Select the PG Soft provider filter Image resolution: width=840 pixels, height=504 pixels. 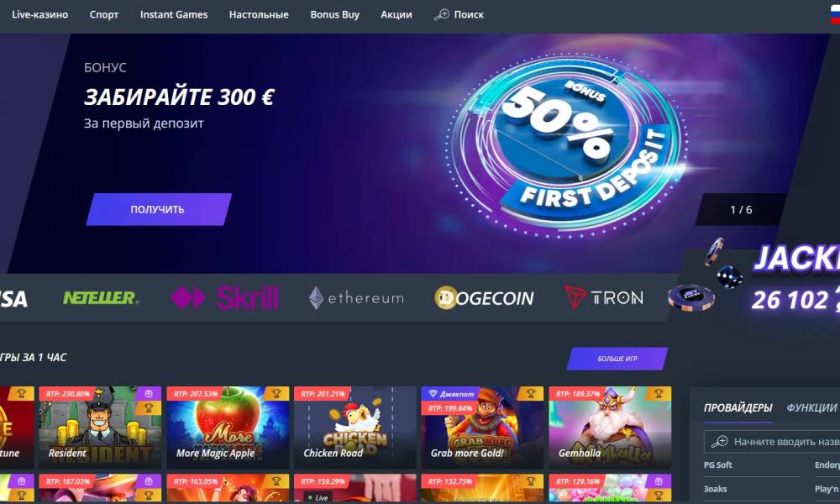click(718, 465)
